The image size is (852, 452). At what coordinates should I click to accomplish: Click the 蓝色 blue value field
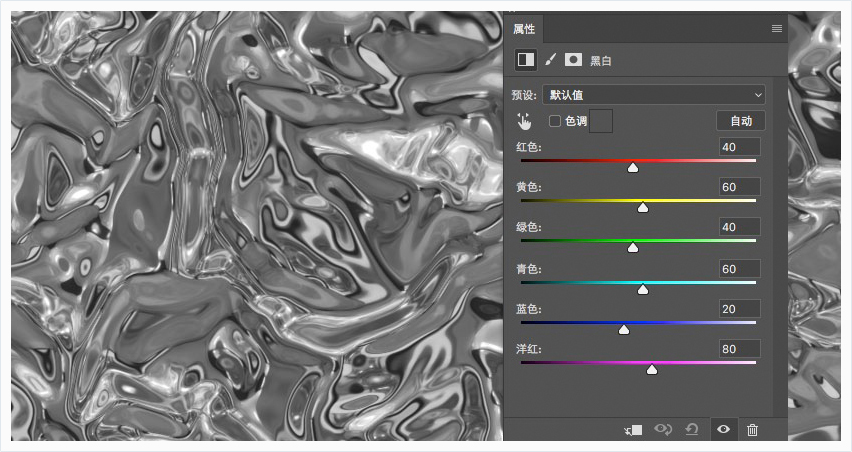click(x=740, y=308)
